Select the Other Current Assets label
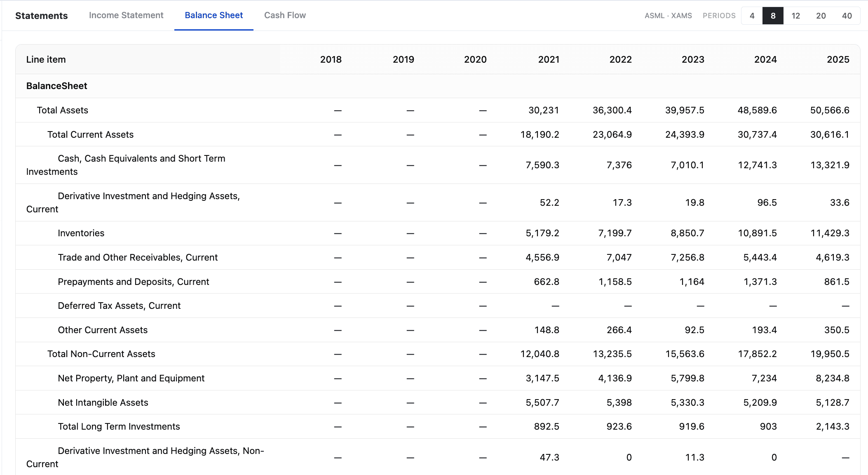This screenshot has width=868, height=475. click(103, 330)
